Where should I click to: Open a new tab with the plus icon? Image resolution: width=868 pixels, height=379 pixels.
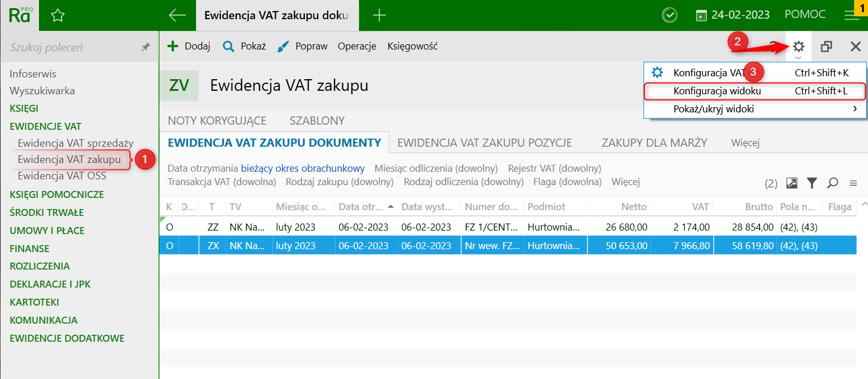pyautogui.click(x=379, y=16)
